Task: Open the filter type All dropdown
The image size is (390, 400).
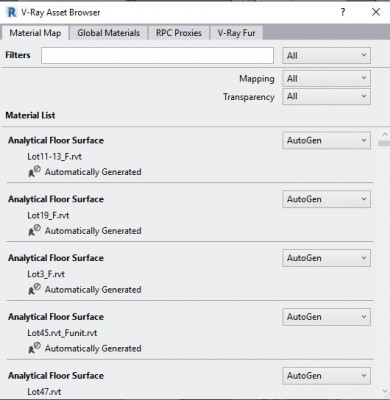Action: pyautogui.click(x=326, y=55)
